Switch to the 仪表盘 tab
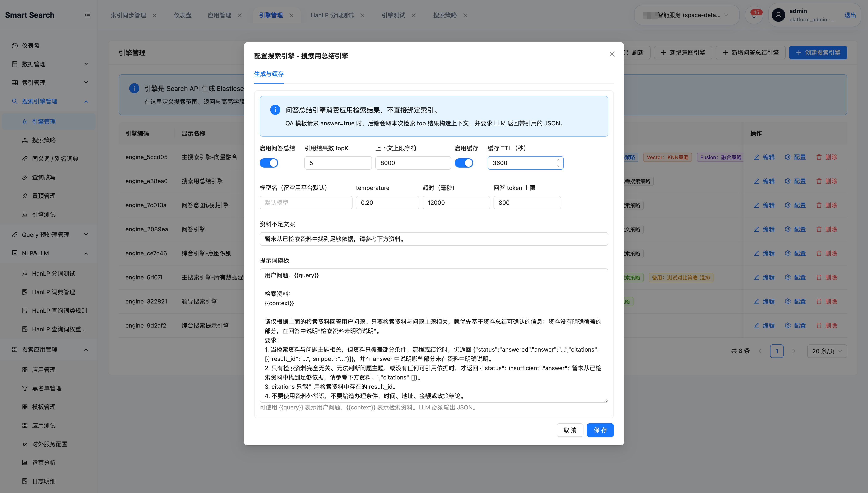 point(183,15)
